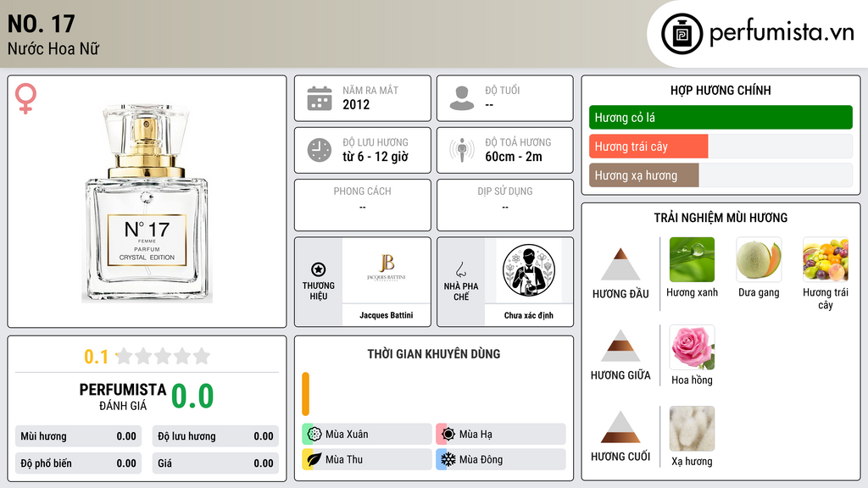Viewport: 868px width, 488px height.
Task: Click the NO. 17 title heading
Action: tap(41, 24)
